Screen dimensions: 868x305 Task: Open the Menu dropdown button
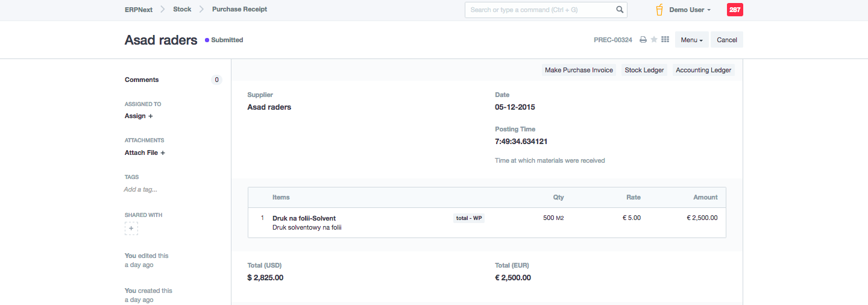pos(691,40)
